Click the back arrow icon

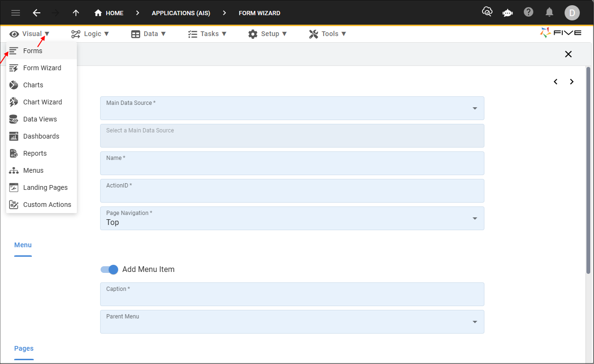37,13
